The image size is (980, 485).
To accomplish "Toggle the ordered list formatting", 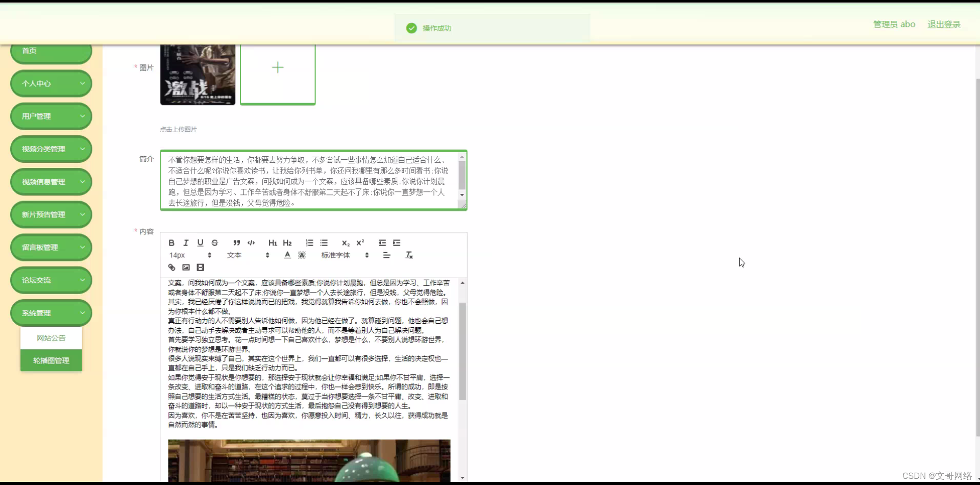I will tap(309, 243).
